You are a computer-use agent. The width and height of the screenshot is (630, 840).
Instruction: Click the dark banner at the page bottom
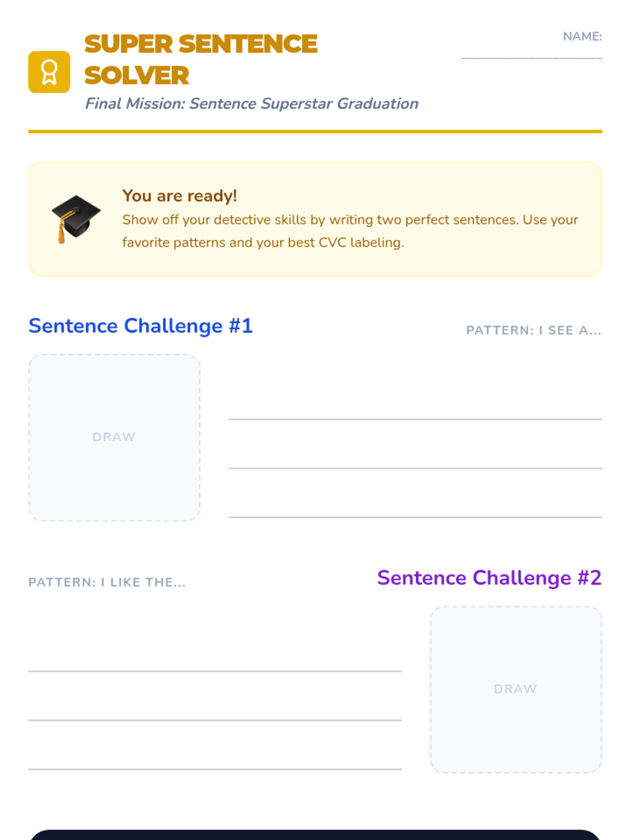pos(315,834)
